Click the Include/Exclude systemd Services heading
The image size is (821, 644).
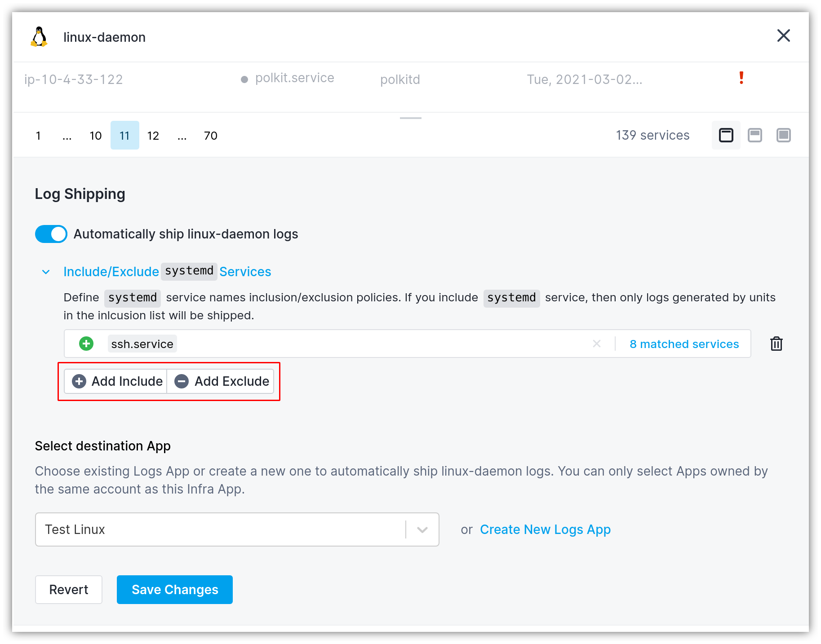(167, 272)
